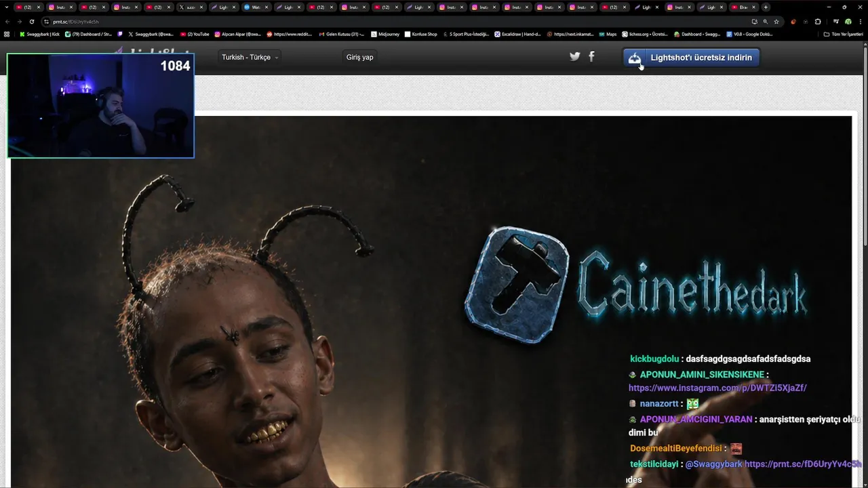This screenshot has height=488, width=868.
Task: Click the browser back arrow
Action: coord(7,22)
